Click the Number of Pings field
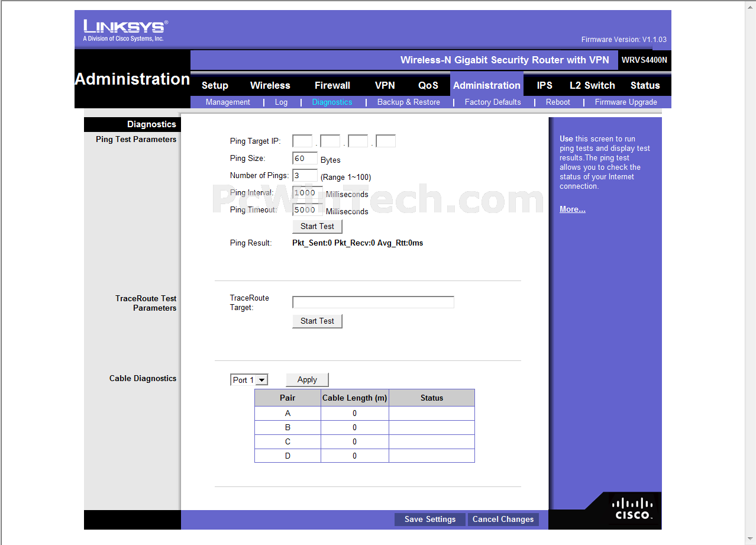The width and height of the screenshot is (756, 545). coord(305,176)
